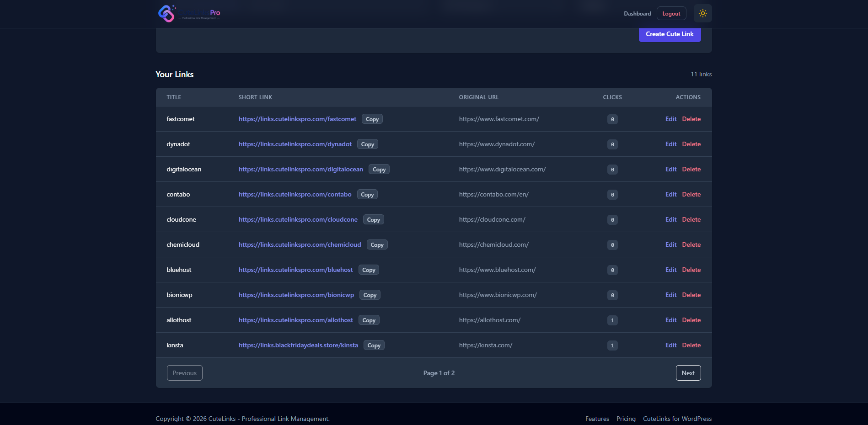This screenshot has width=868, height=425.
Task: Edit the contabo link
Action: tap(671, 194)
